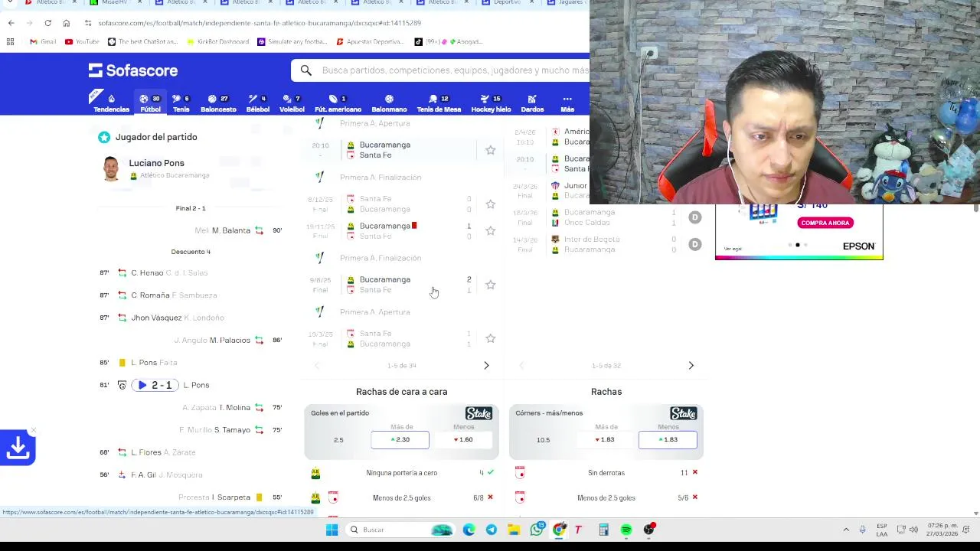Click the D result badge for Inter de Bogotá

pyautogui.click(x=694, y=244)
